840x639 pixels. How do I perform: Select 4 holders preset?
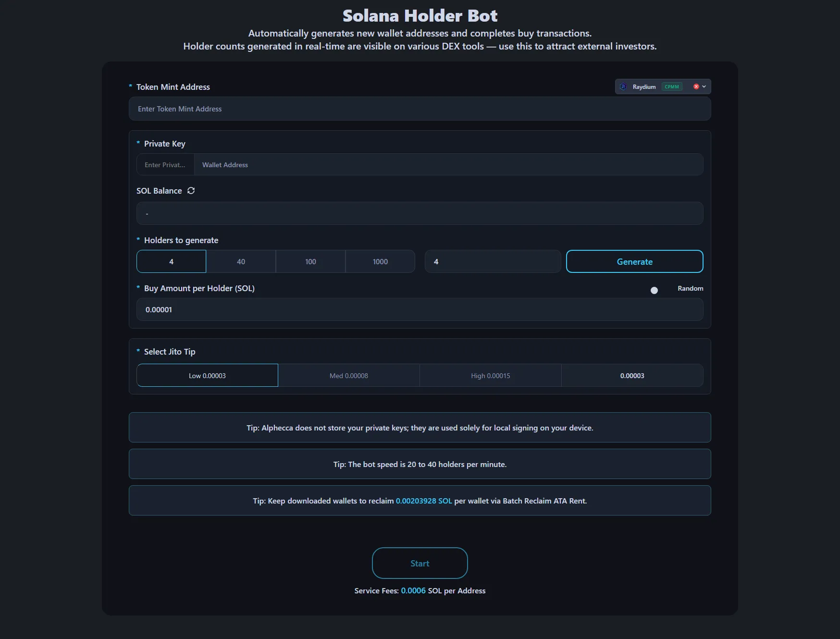pos(171,262)
